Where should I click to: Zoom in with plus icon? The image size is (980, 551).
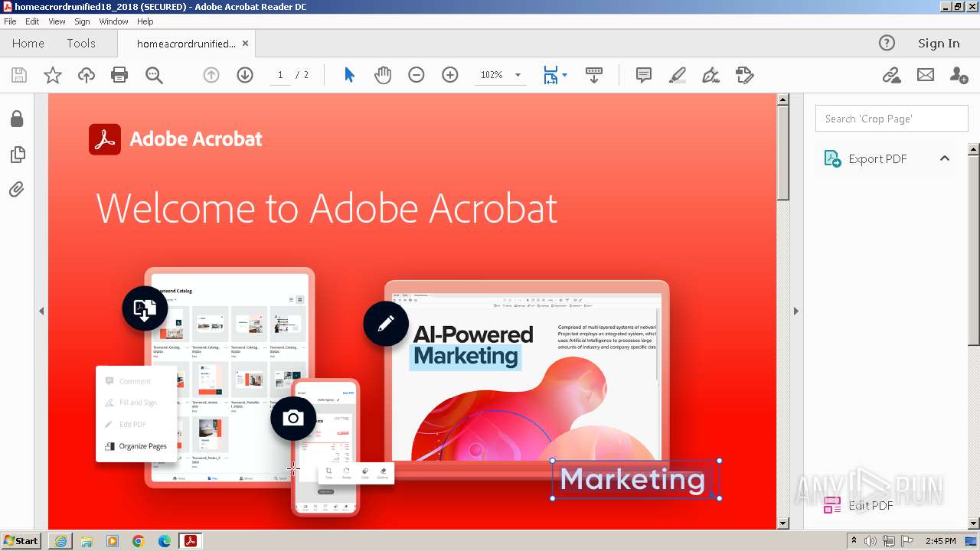(x=450, y=75)
